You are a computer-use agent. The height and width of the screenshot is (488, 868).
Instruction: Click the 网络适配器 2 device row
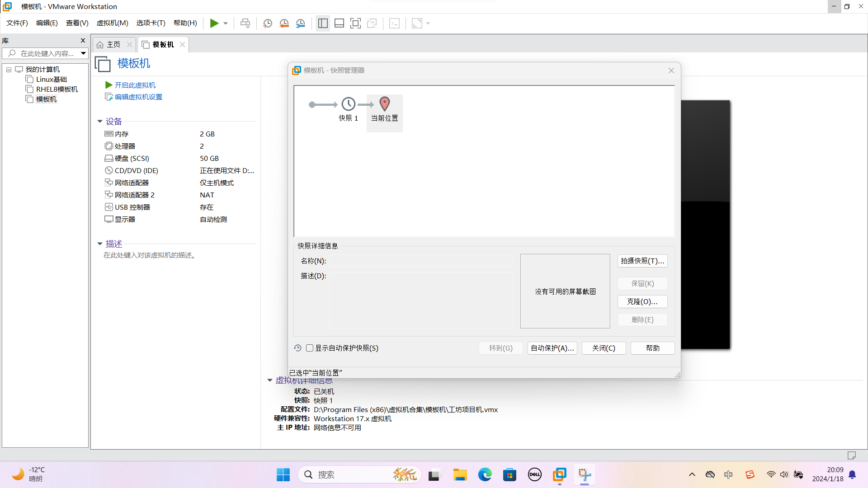(179, 195)
